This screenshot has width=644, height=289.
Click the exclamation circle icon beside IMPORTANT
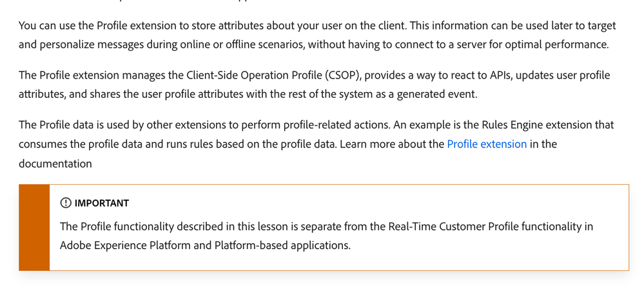(66, 203)
